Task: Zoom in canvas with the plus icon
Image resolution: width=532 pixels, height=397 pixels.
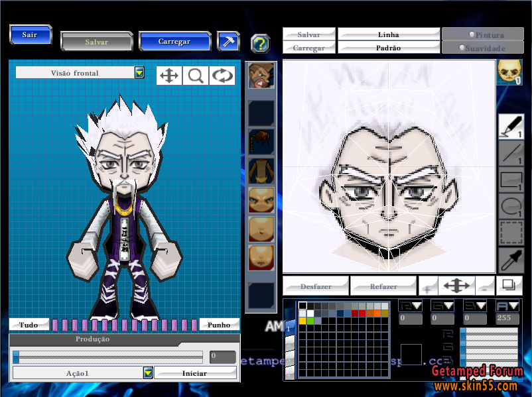Action: point(428,286)
